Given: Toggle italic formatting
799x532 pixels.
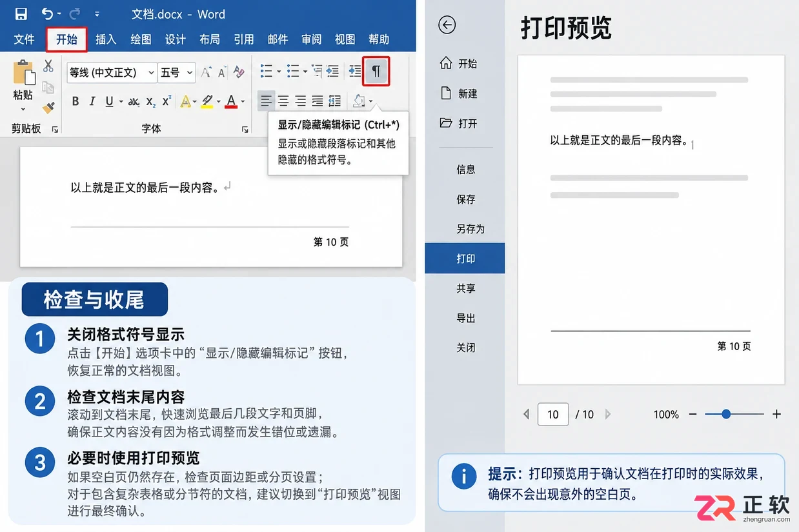Looking at the screenshot, I should tap(92, 101).
